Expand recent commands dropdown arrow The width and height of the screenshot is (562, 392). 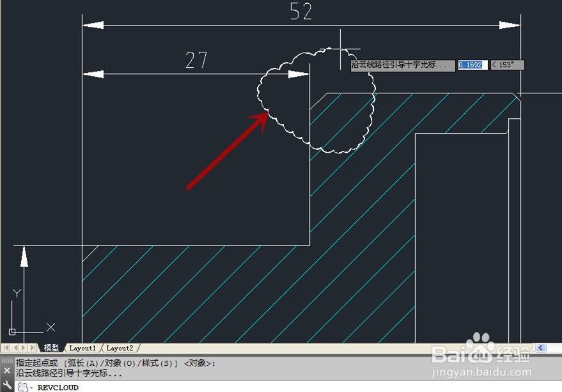coord(31,388)
